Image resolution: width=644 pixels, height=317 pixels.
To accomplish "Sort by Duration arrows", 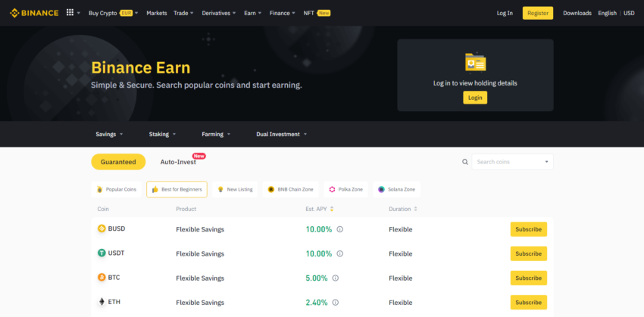I will (415, 209).
